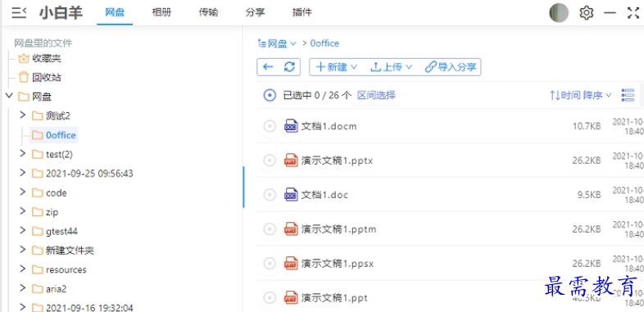Click the doc icon of 文档1.docm

point(291,126)
